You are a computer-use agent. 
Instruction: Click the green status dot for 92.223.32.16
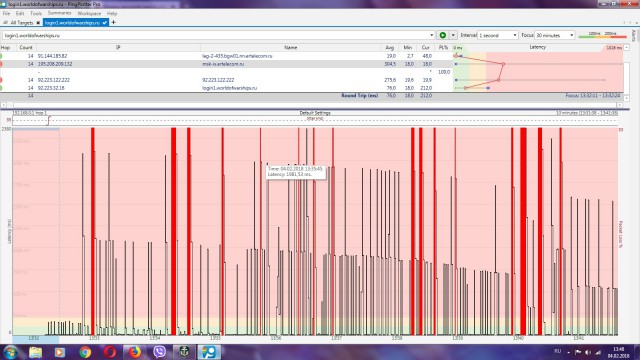[x=1, y=88]
